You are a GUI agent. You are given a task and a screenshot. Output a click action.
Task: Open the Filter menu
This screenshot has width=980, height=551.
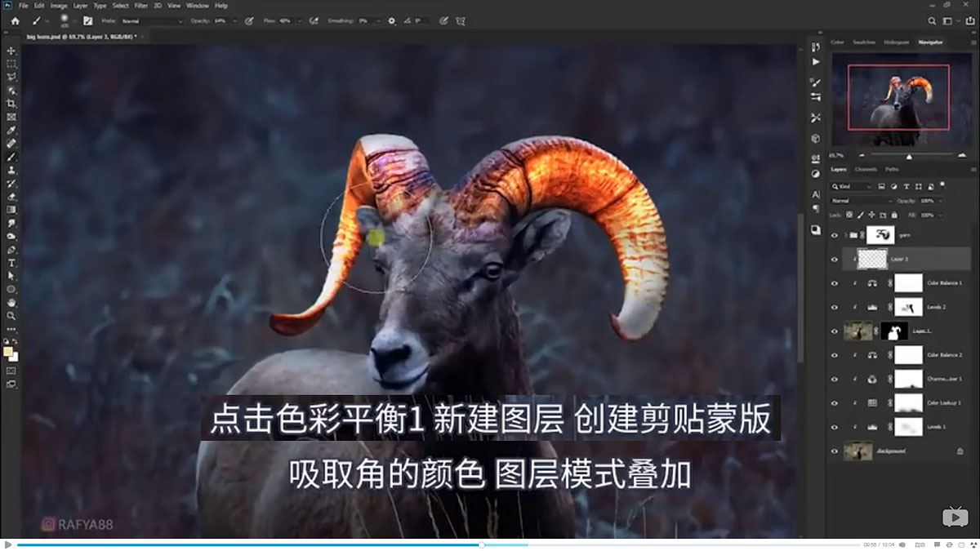pyautogui.click(x=140, y=5)
